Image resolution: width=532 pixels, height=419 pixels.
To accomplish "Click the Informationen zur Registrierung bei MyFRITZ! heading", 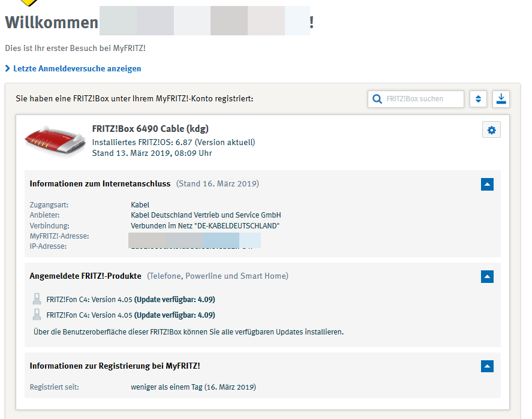I will (115, 366).
